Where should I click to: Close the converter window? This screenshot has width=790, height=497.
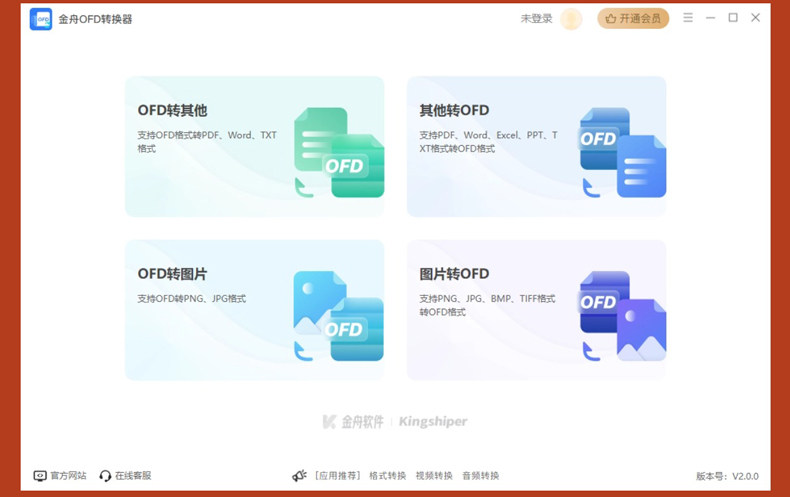(x=755, y=18)
